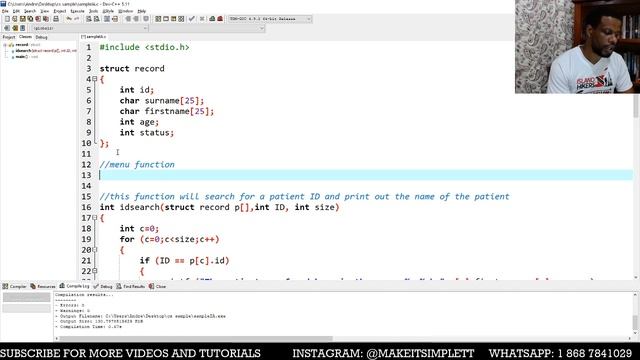
Task: Switch to the Classes sidebar tab
Action: tap(25, 37)
